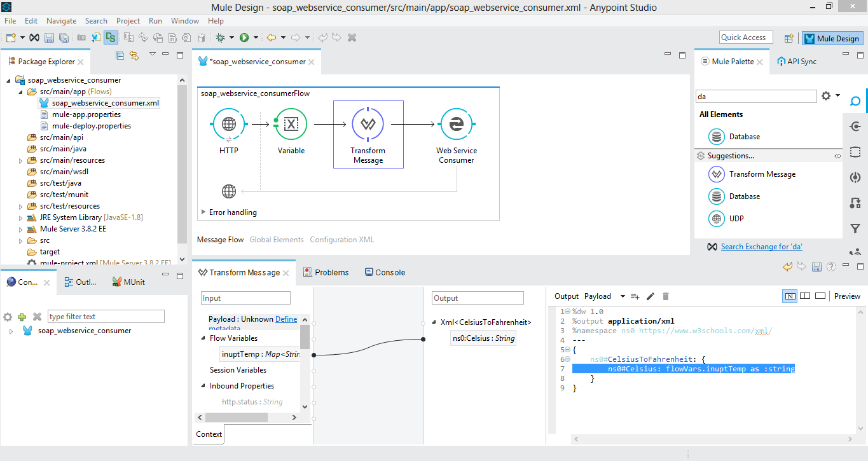Click the add new target icon
The image size is (868, 461).
pyautogui.click(x=635, y=296)
